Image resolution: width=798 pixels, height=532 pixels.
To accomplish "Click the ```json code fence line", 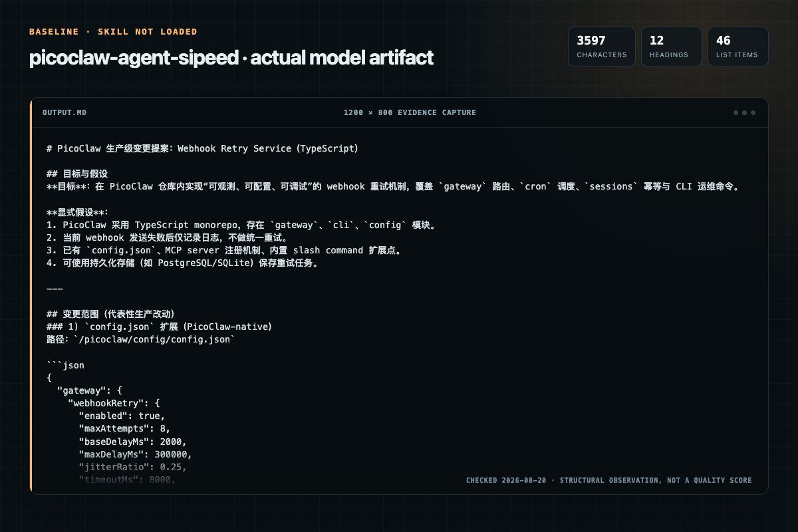I will 66,365.
